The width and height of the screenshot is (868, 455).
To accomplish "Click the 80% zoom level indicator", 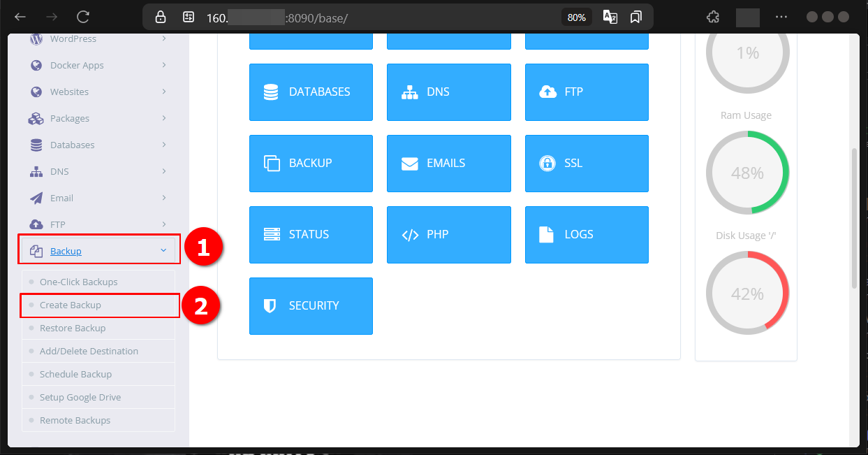I will (x=577, y=17).
